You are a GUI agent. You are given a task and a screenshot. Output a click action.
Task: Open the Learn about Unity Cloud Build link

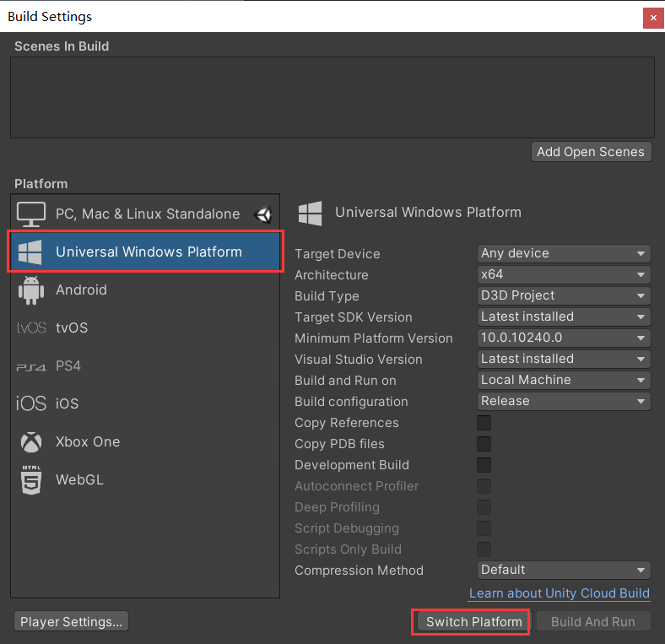coord(559,593)
